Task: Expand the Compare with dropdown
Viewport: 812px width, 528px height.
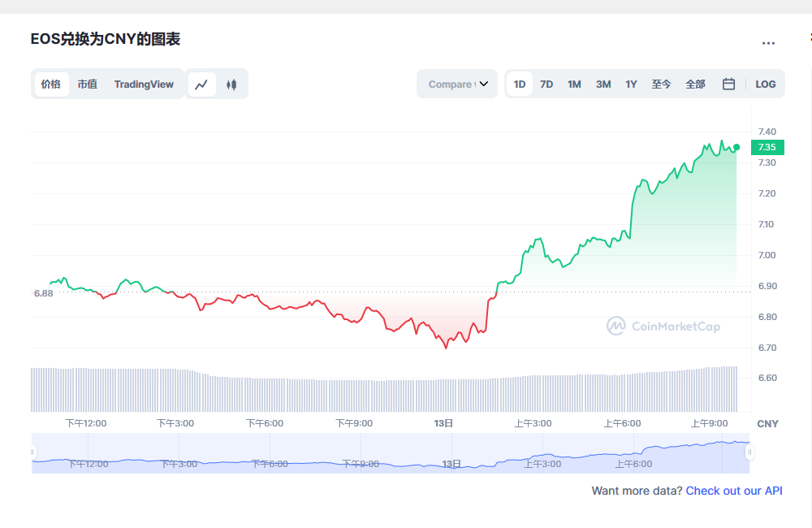Action: [457, 84]
